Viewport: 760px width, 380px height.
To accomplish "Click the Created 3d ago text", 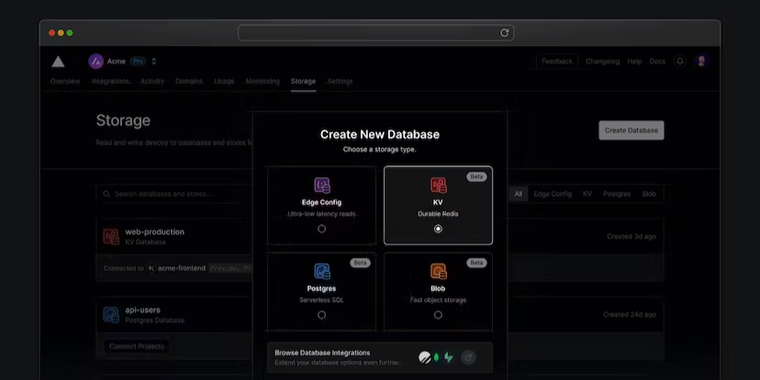I will click(631, 237).
